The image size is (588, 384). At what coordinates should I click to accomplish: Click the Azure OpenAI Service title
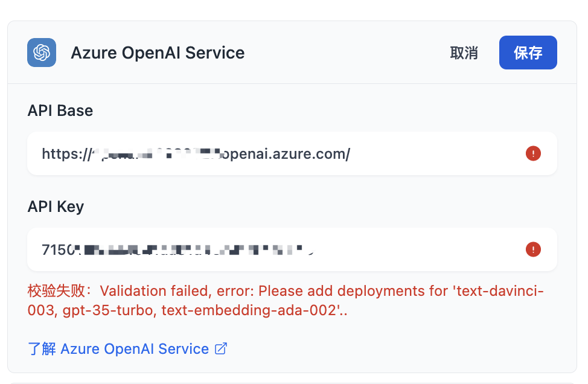[x=158, y=53]
